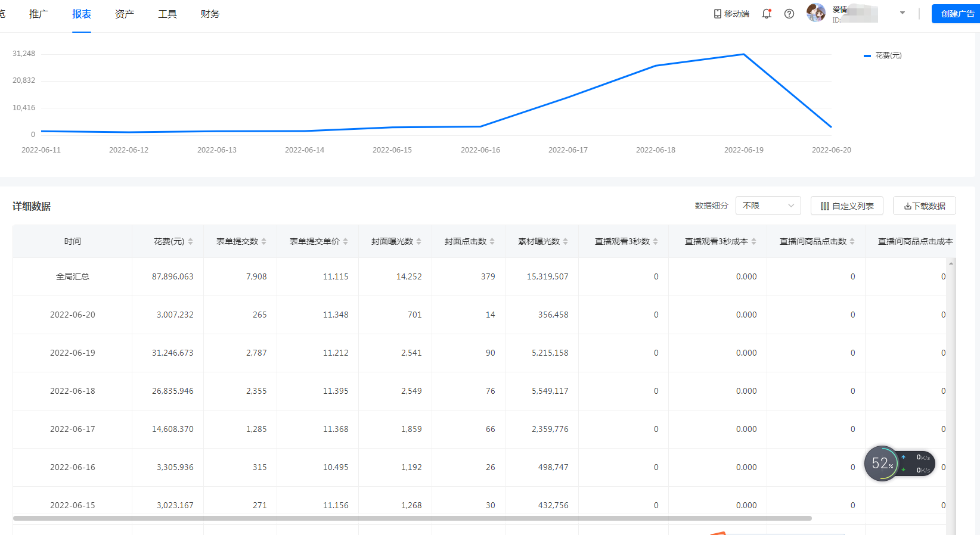Sort by 素材曝光数 column sort icon
Viewport: 980px width, 535px height.
click(566, 241)
